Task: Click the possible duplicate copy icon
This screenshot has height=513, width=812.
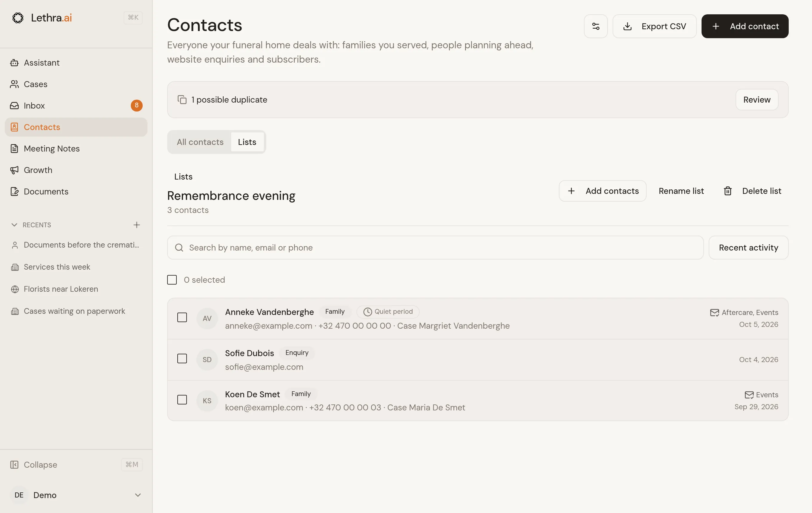Action: pos(182,100)
